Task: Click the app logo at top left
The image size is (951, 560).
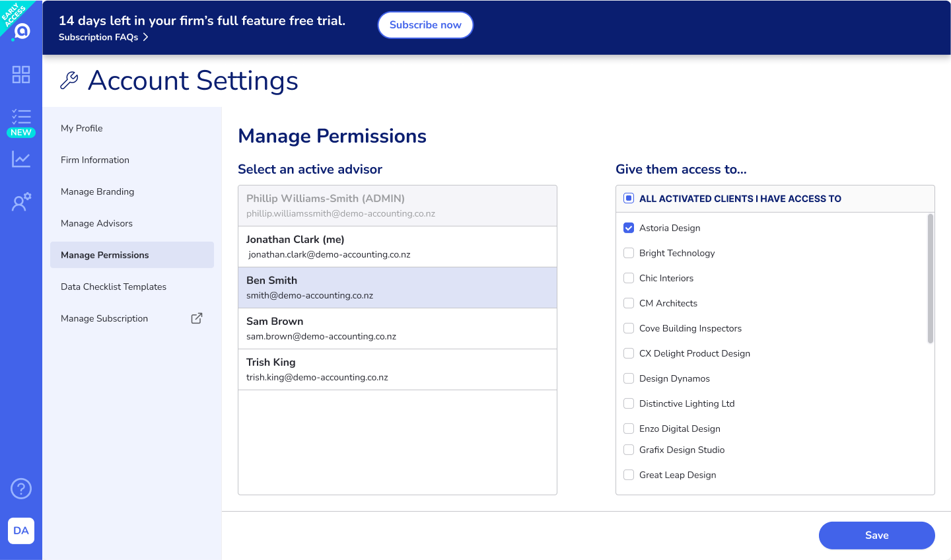Action: 22,31
